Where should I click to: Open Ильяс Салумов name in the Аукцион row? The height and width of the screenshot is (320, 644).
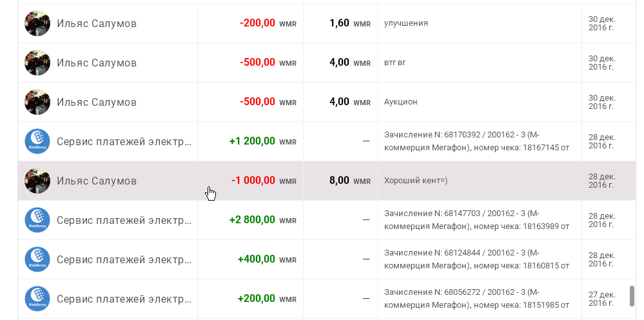coord(97,102)
